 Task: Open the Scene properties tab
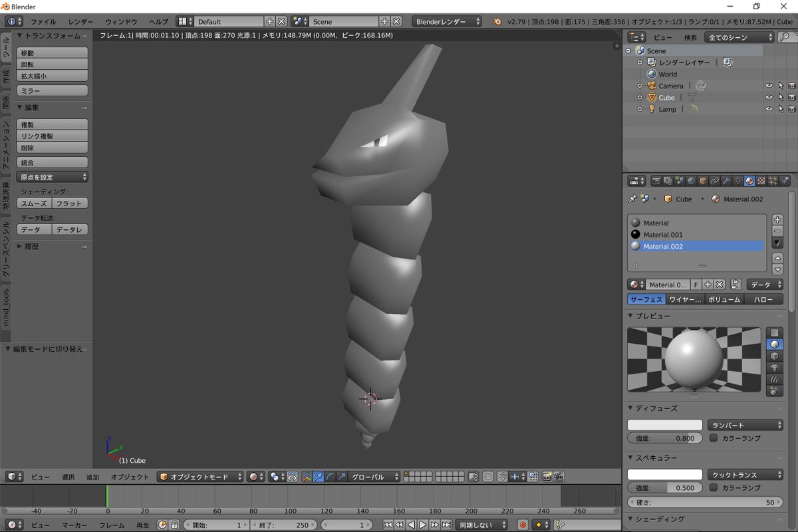click(x=679, y=181)
